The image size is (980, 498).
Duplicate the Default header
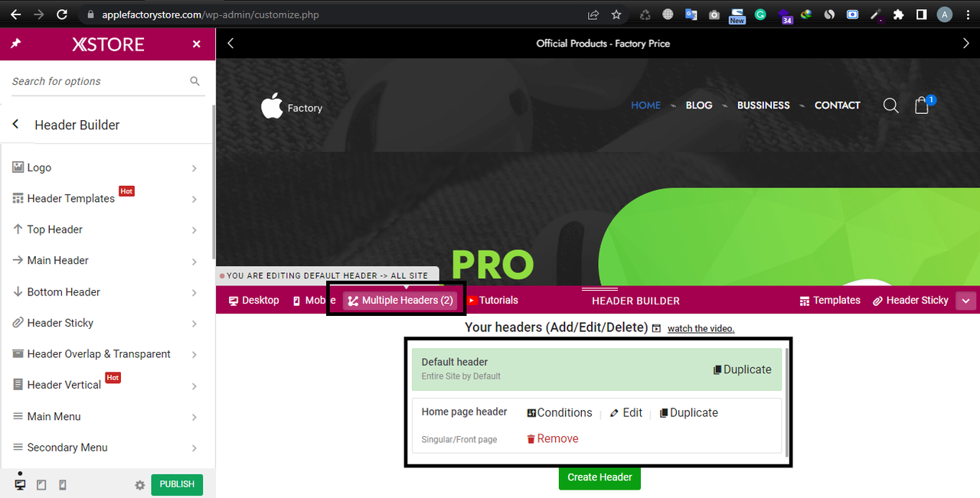tap(742, 369)
